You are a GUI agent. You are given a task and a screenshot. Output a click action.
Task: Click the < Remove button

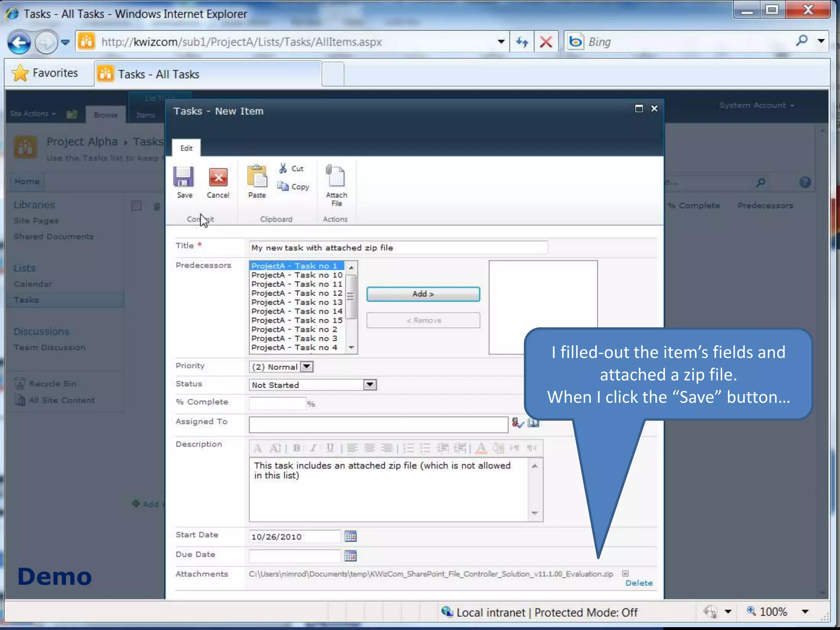coord(423,320)
